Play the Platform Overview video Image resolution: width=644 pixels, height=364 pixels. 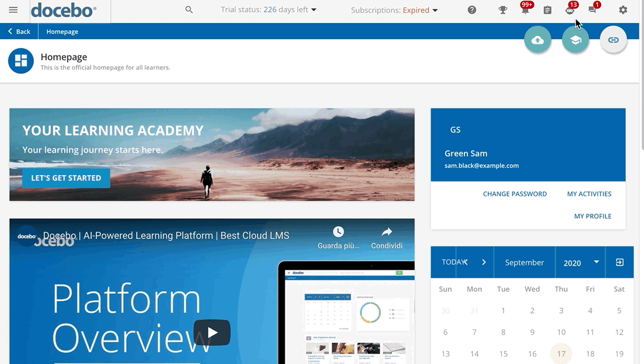pos(212,332)
